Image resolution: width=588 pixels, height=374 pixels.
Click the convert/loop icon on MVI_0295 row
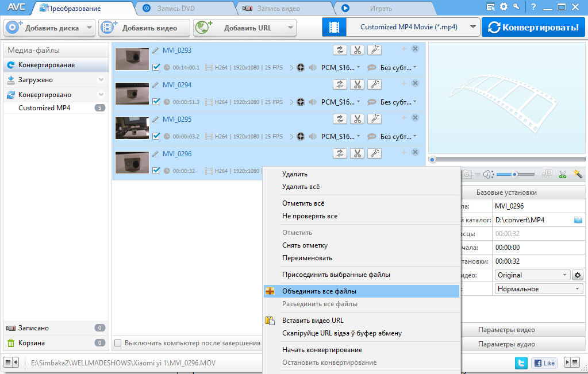340,119
